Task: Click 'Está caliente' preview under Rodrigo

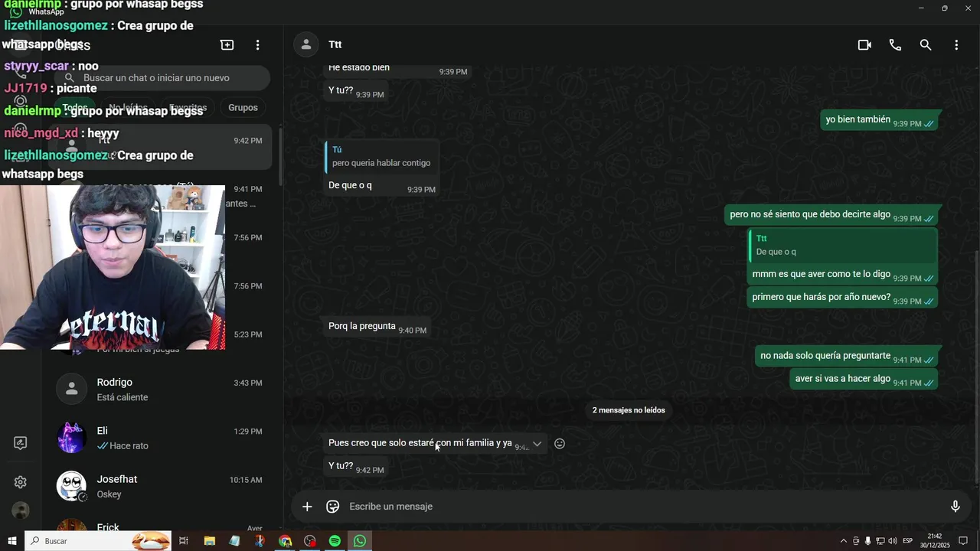Action: coord(122,398)
